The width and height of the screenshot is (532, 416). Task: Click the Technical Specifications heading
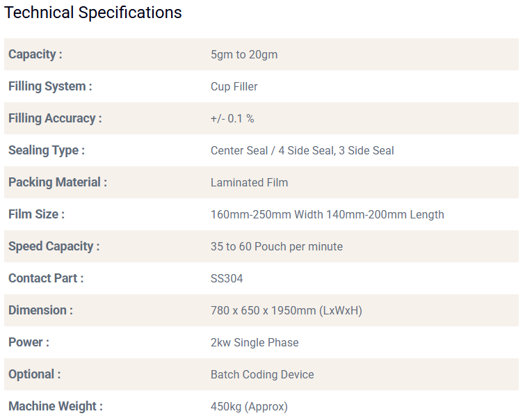(93, 13)
